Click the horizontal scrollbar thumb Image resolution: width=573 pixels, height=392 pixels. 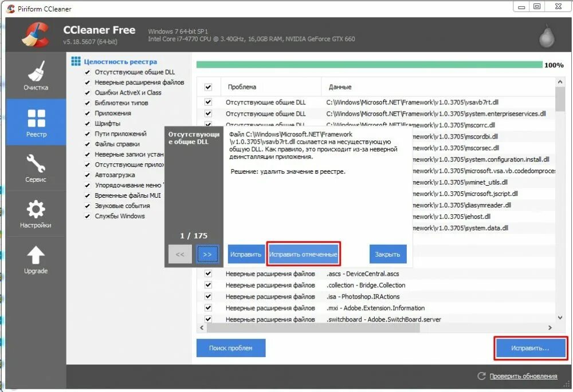pyautogui.click(x=313, y=328)
